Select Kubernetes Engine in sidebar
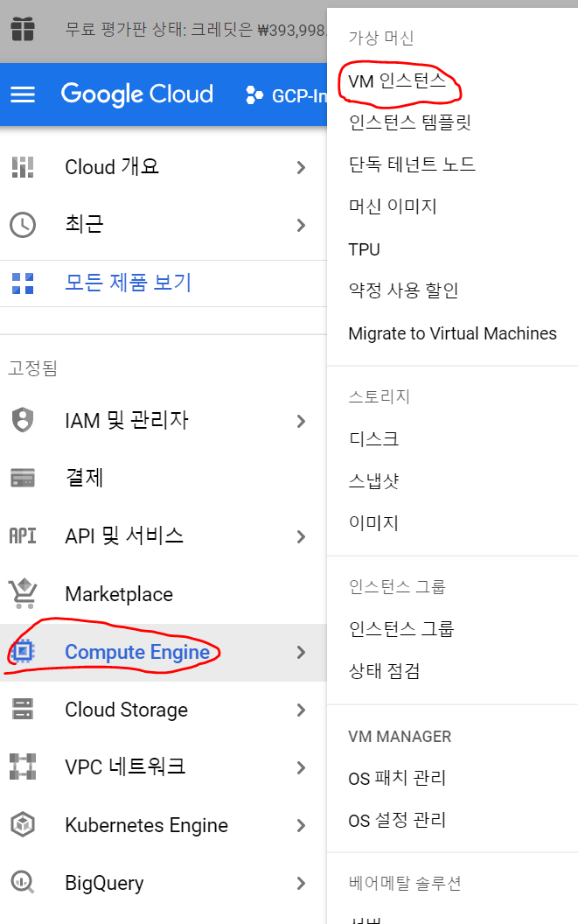 [x=164, y=825]
